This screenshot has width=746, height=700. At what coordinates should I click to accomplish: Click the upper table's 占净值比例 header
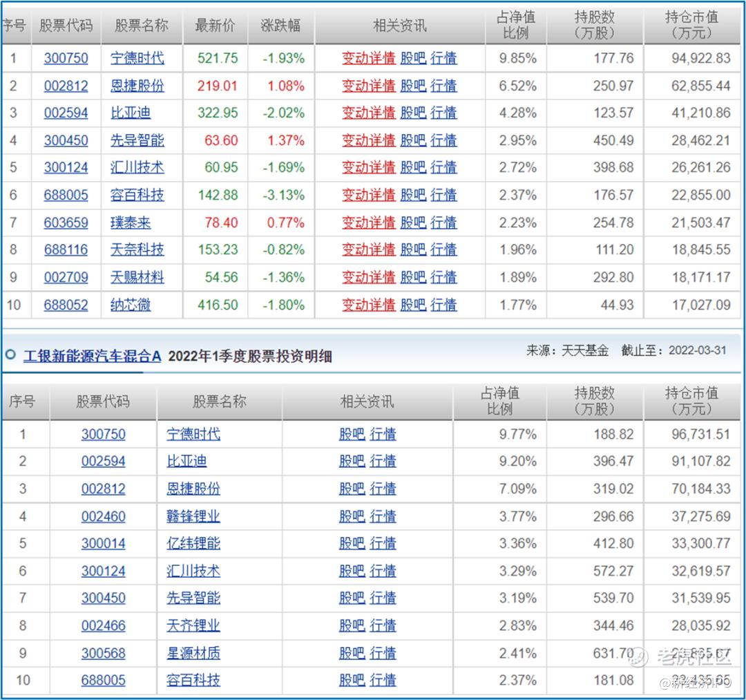pyautogui.click(x=516, y=26)
